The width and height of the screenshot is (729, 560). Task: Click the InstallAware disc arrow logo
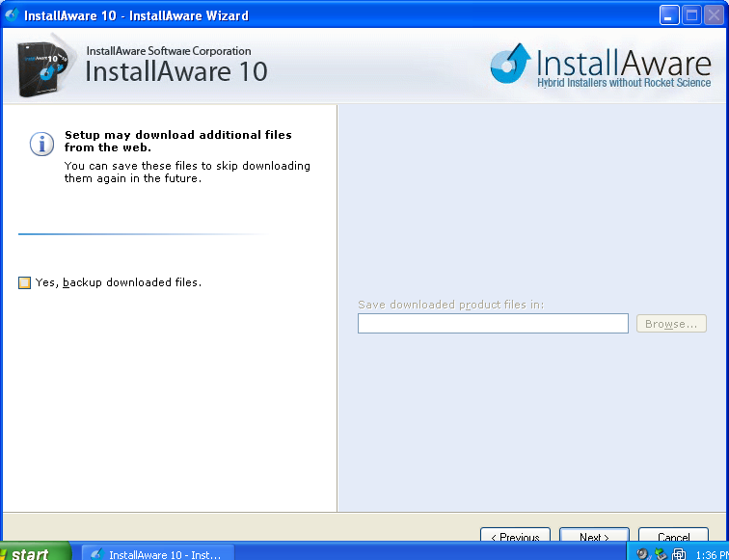(x=510, y=65)
